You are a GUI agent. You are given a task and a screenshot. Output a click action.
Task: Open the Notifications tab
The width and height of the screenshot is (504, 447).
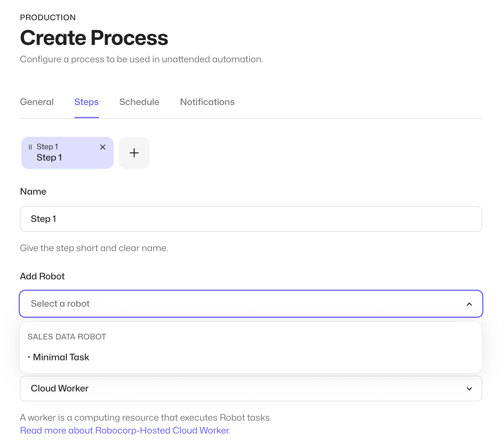[x=207, y=102]
